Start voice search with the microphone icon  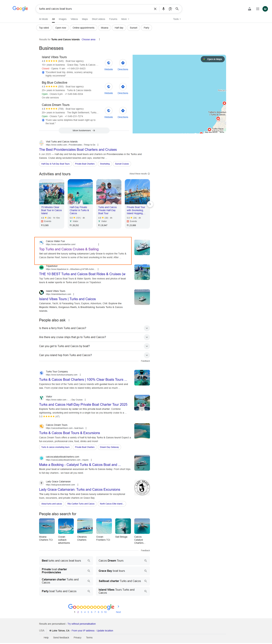[x=164, y=9]
